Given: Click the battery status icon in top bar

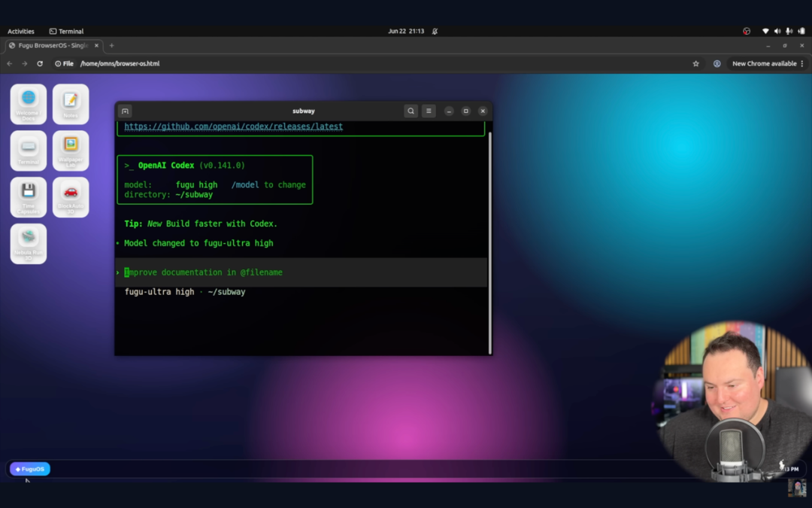Looking at the screenshot, I should pyautogui.click(x=801, y=31).
